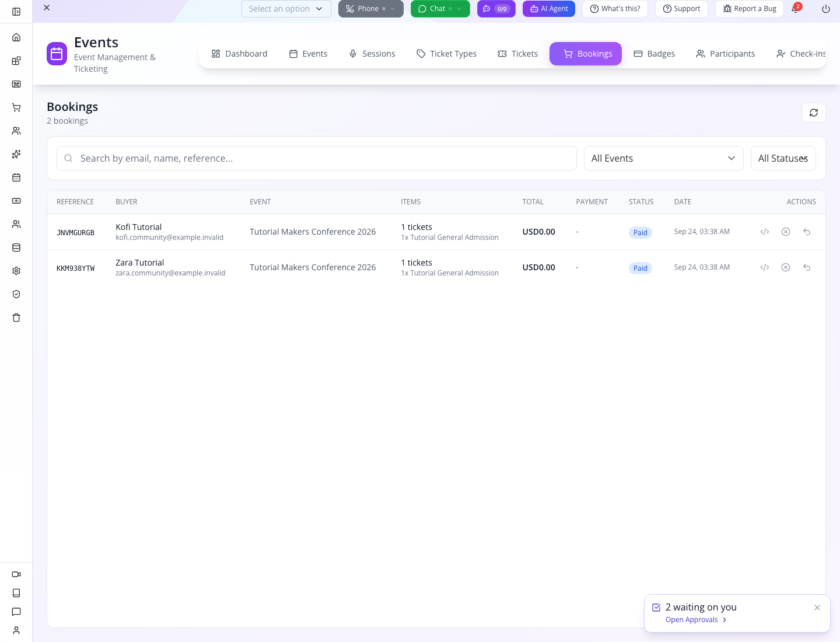Open code view for booking KKM938YTW
This screenshot has height=642, width=840.
point(765,267)
